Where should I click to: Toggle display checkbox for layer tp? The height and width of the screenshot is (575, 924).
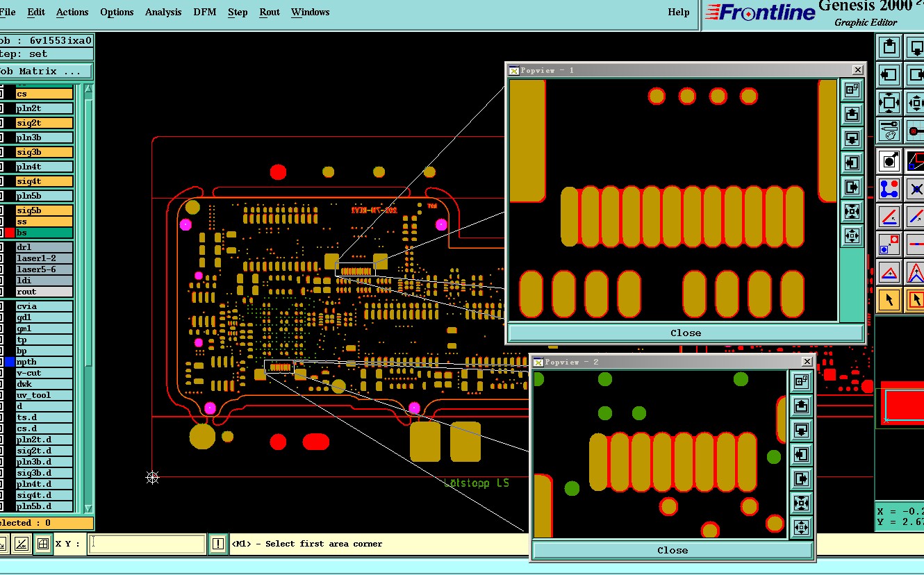(x=1, y=340)
